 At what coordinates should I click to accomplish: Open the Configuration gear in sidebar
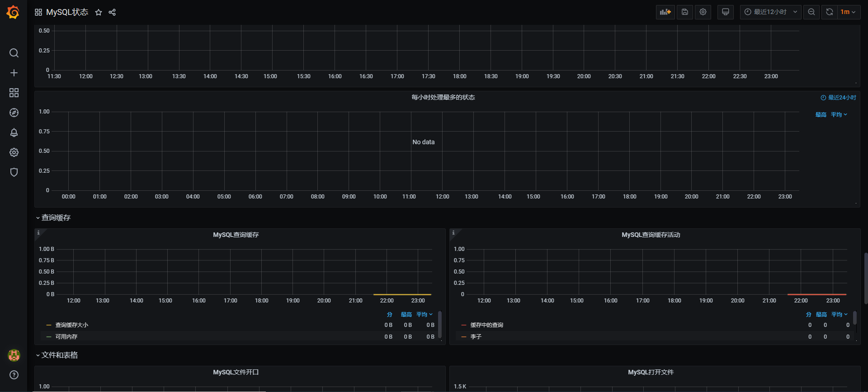pyautogui.click(x=14, y=152)
